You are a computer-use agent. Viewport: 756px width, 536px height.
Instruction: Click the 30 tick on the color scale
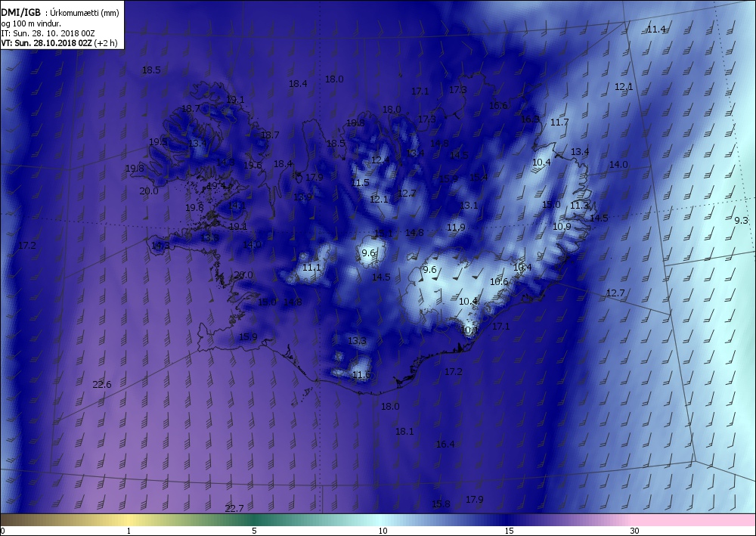tap(634, 531)
